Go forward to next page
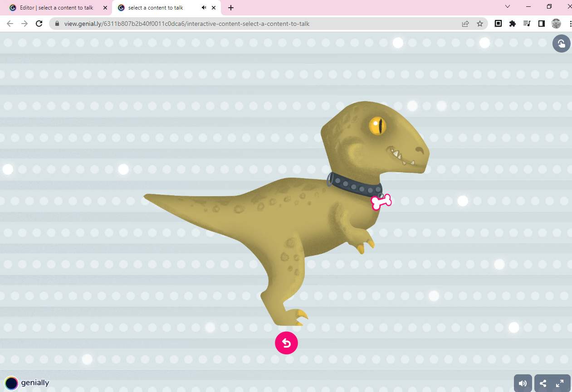Screen dimensions: 572x392 click(x=24, y=24)
